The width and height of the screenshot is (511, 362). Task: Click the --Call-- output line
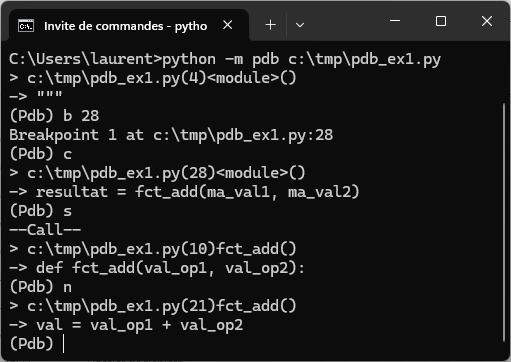click(45, 230)
